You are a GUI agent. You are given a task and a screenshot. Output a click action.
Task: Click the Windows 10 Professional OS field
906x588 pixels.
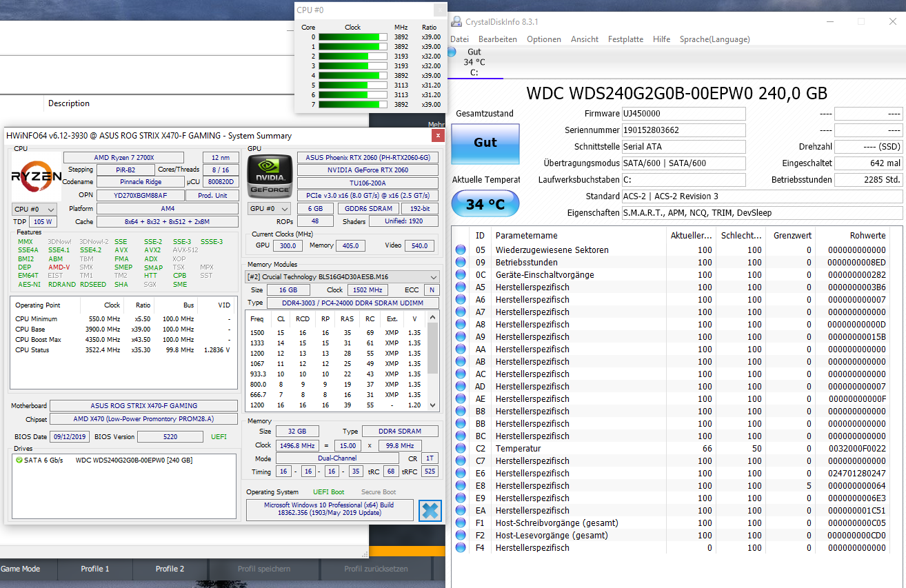(x=330, y=510)
